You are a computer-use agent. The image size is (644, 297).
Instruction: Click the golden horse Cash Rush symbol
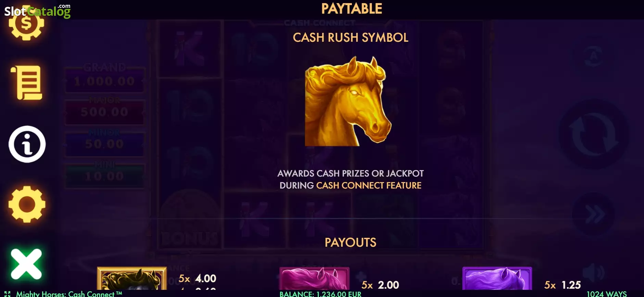(348, 102)
